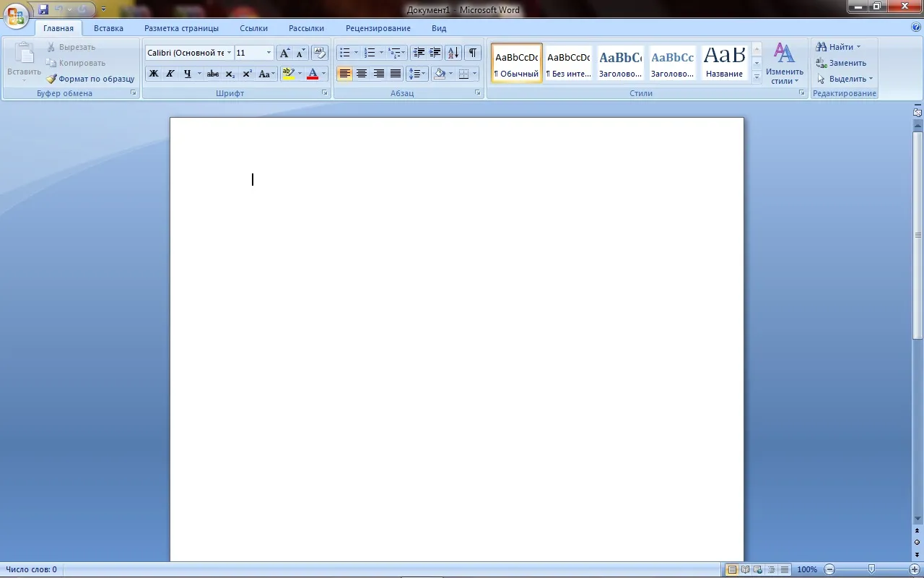Click the 100% zoom level button
924x578 pixels.
coord(807,569)
